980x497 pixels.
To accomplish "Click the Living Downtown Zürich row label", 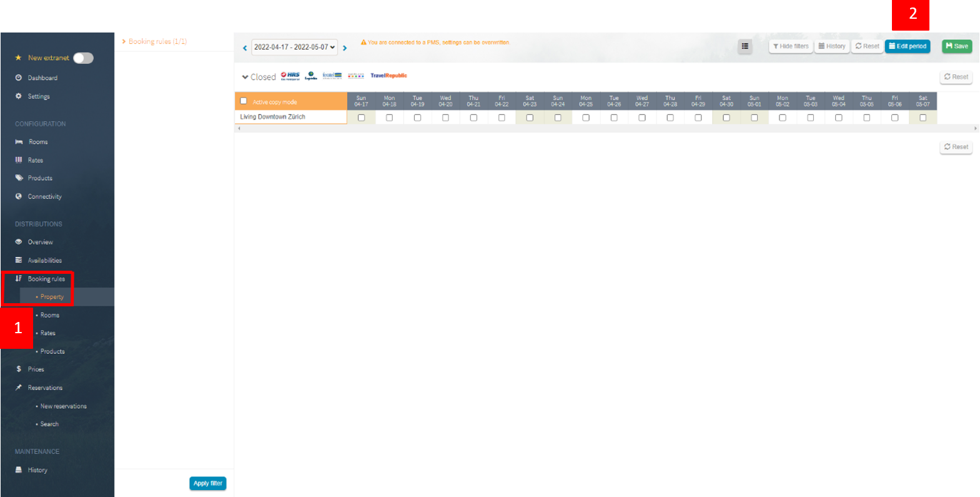I will pyautogui.click(x=273, y=117).
